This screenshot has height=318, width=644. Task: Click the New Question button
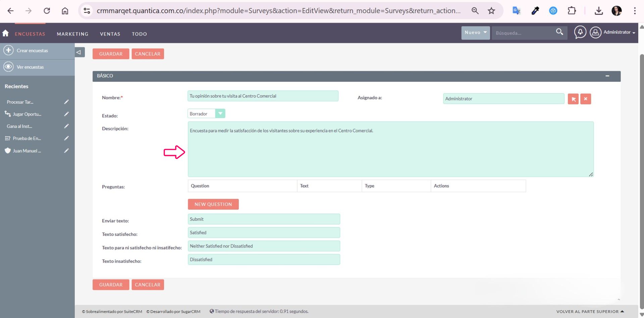tap(213, 204)
